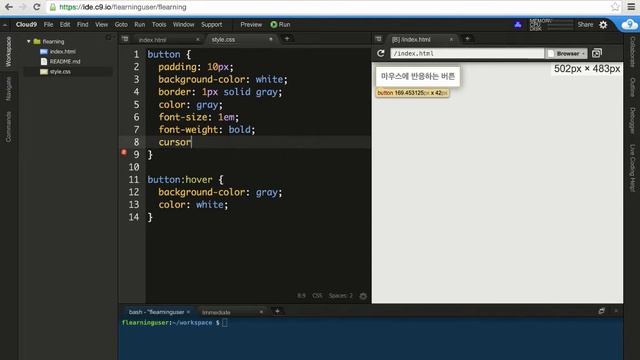
Task: Pop out preview into new window
Action: 597,53
